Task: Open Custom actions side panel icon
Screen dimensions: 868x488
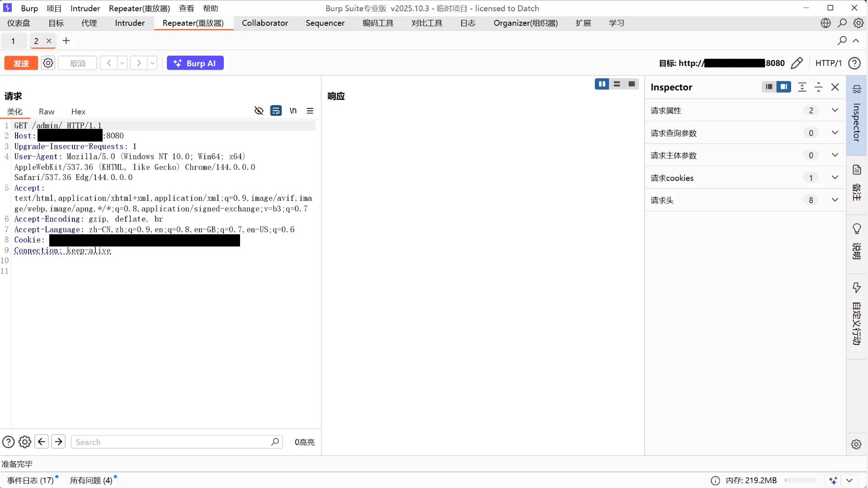Action: point(857,288)
